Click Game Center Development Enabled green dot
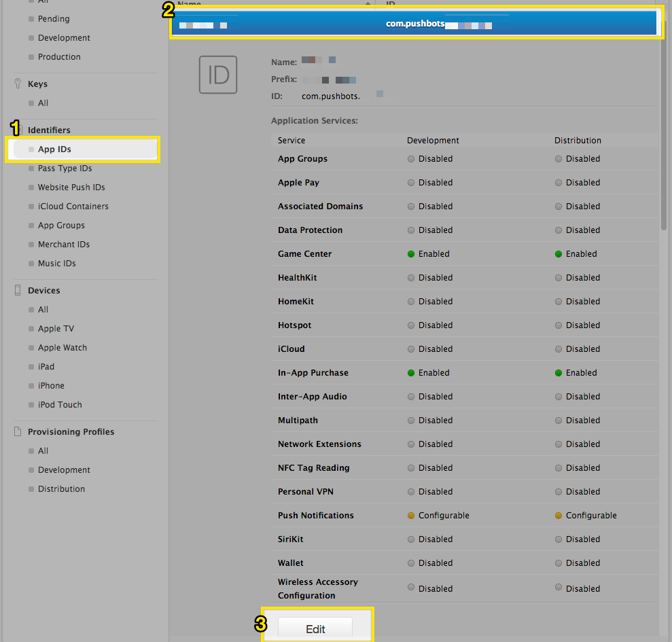Image resolution: width=672 pixels, height=642 pixels. 410,254
